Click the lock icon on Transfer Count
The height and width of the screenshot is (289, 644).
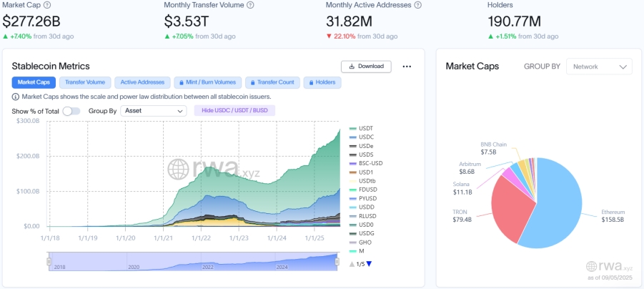click(x=252, y=82)
